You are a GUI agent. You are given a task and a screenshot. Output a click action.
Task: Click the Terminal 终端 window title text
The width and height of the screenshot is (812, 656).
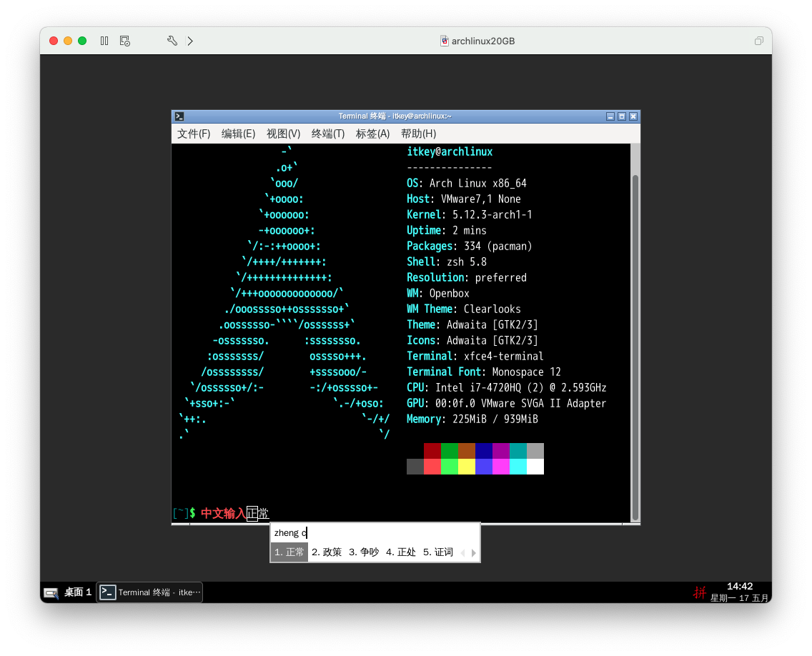click(395, 116)
